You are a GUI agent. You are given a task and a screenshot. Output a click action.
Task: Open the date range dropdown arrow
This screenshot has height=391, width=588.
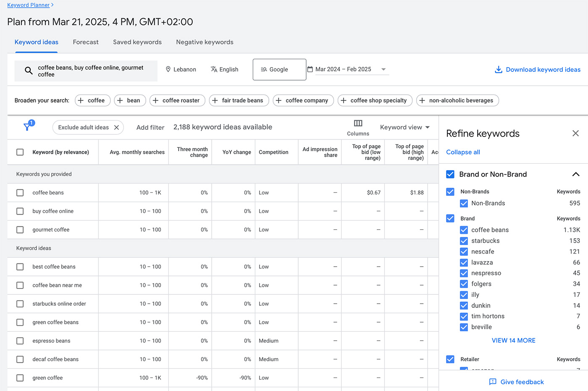[383, 69]
